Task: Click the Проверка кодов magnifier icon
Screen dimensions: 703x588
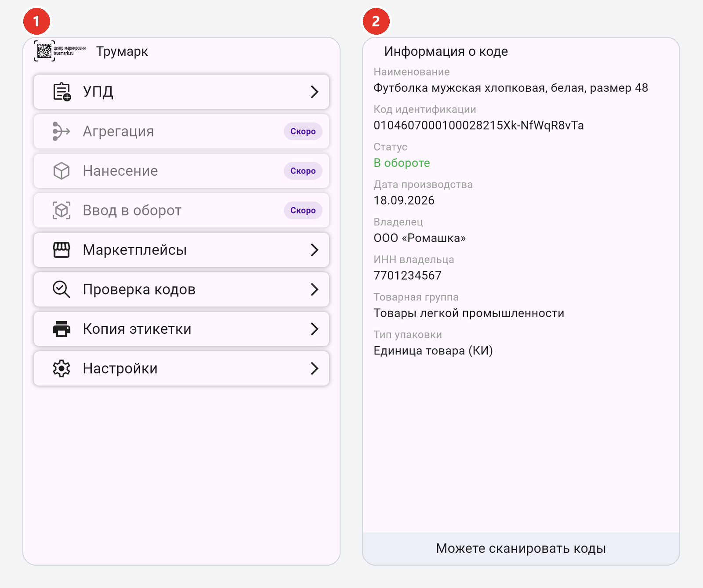Action: pos(62,289)
